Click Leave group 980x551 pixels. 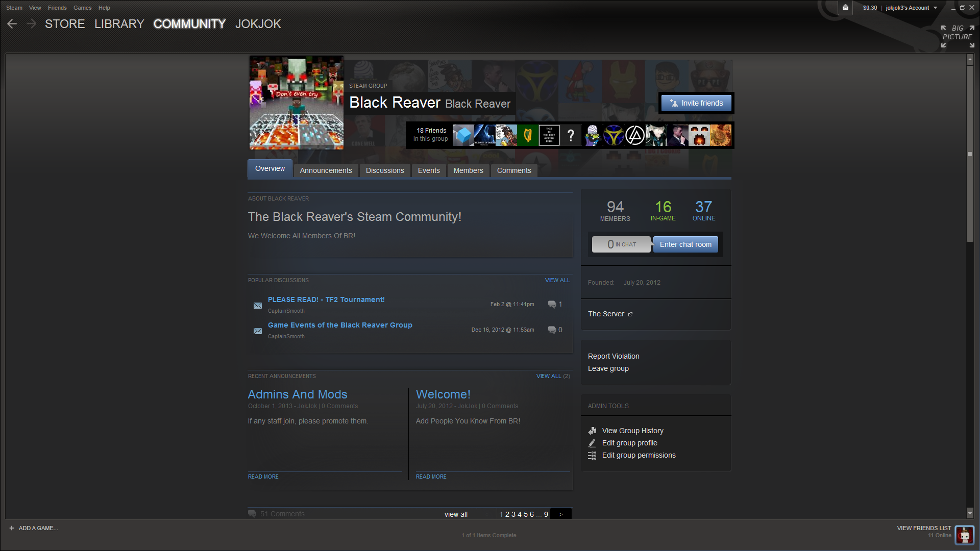[x=608, y=368]
